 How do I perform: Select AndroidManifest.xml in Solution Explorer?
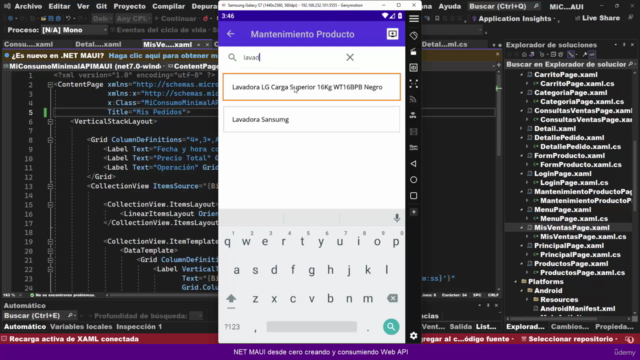(x=577, y=309)
